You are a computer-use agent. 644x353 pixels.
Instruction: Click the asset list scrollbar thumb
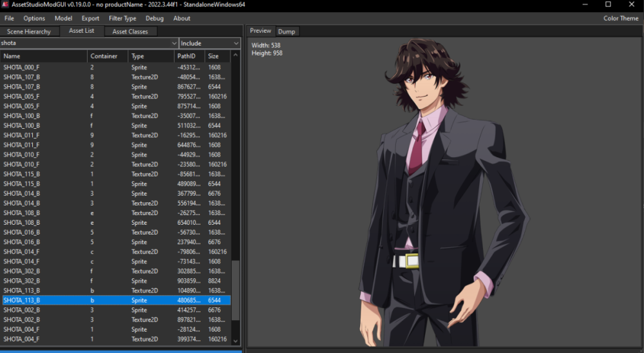click(x=235, y=291)
